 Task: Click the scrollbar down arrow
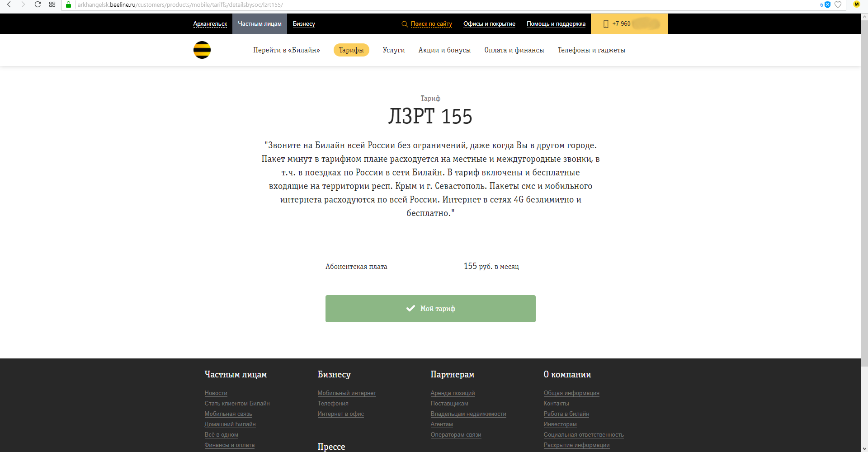[x=864, y=448]
